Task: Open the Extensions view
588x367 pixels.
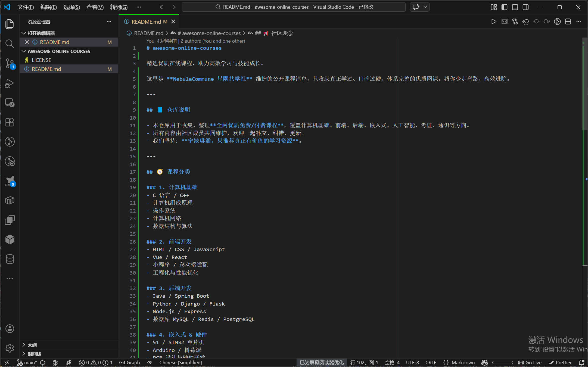Action: tap(10, 122)
